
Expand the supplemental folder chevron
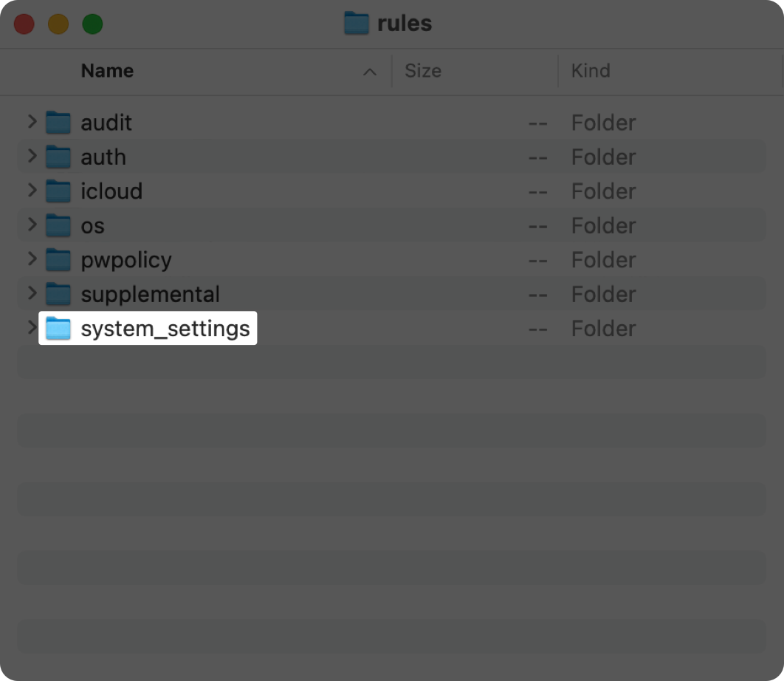(x=32, y=293)
